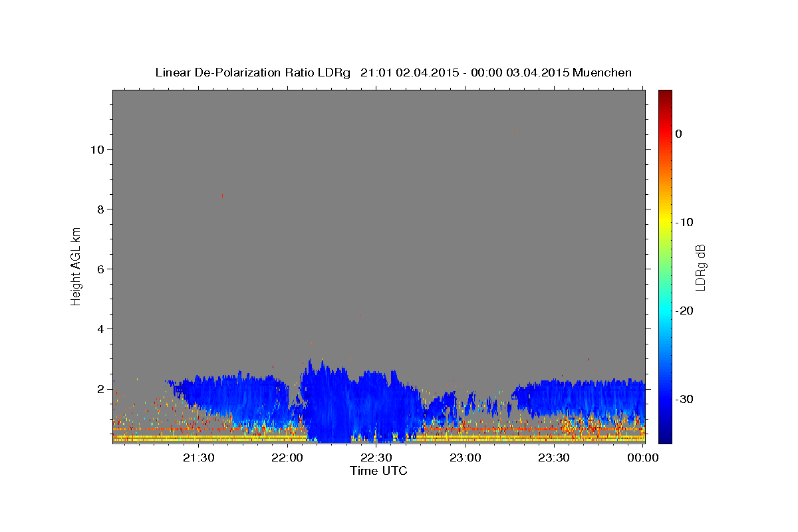Click the 21:30 time tick label
This screenshot has height=532, width=798.
[198, 458]
